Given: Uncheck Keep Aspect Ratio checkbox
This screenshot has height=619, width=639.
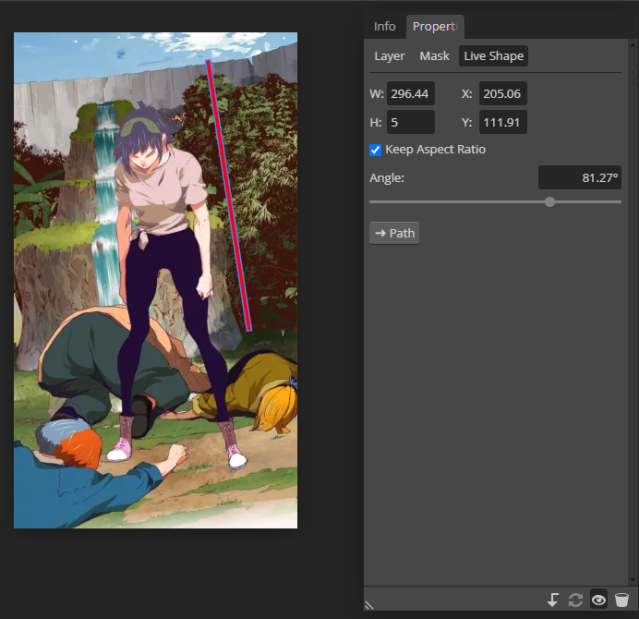Looking at the screenshot, I should point(375,150).
